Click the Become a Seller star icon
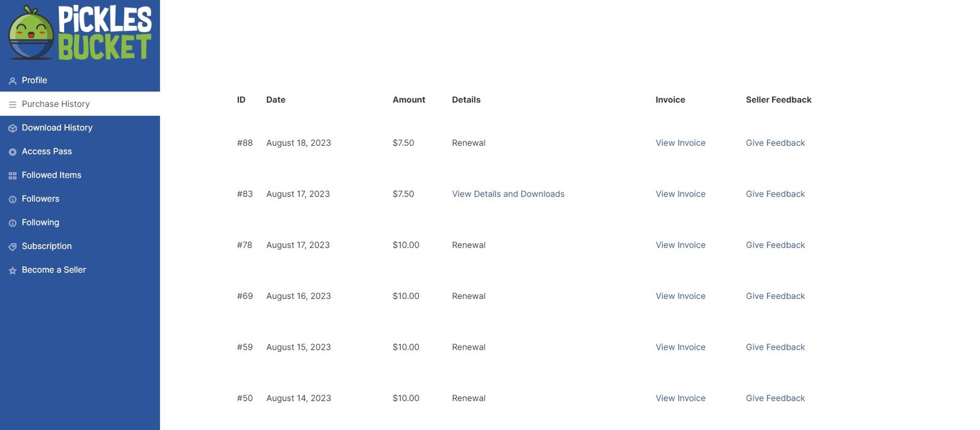Screen dimensions: 980x430 [12, 271]
